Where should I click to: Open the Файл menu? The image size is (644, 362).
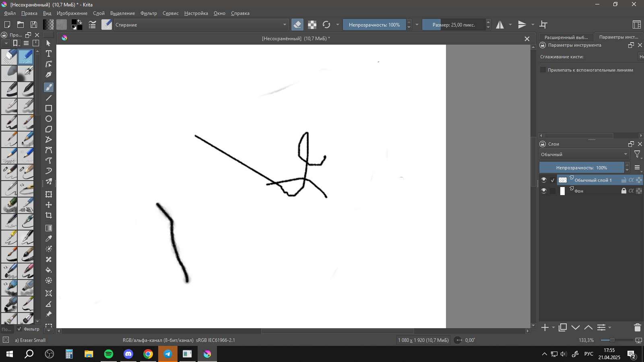10,13
